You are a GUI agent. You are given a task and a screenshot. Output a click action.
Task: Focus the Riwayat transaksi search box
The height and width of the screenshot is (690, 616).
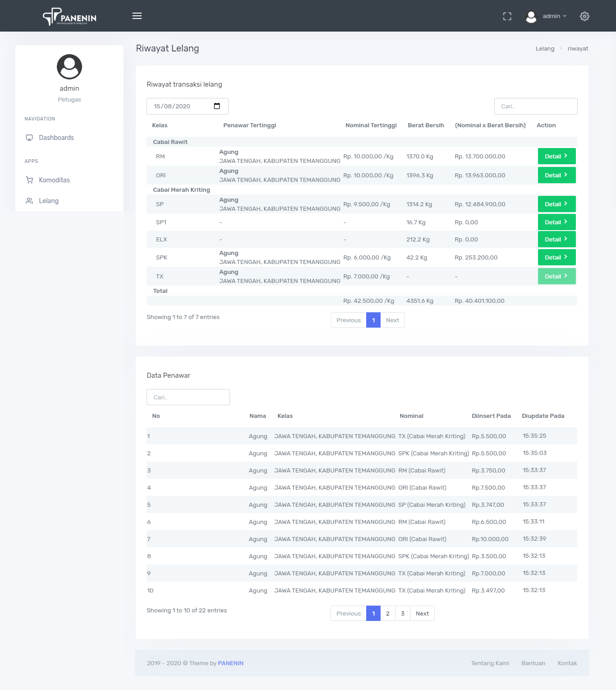coord(536,106)
